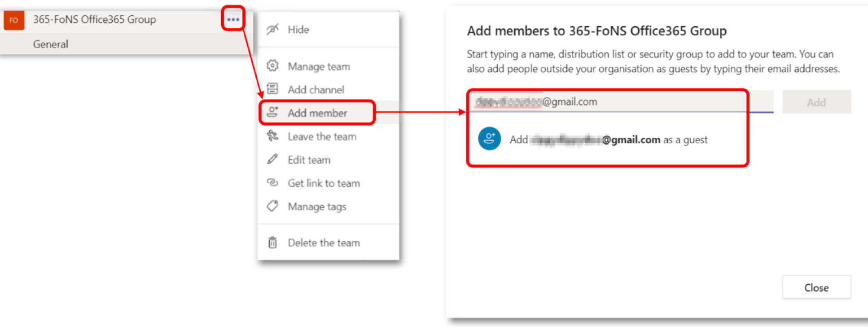Click the greyed Add button
868x327 pixels.
point(816,102)
